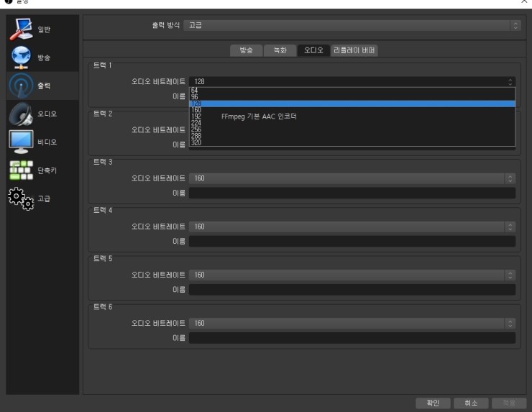This screenshot has width=532, height=412.
Task: Open the 일반 (General) settings icon
Action: (x=21, y=29)
